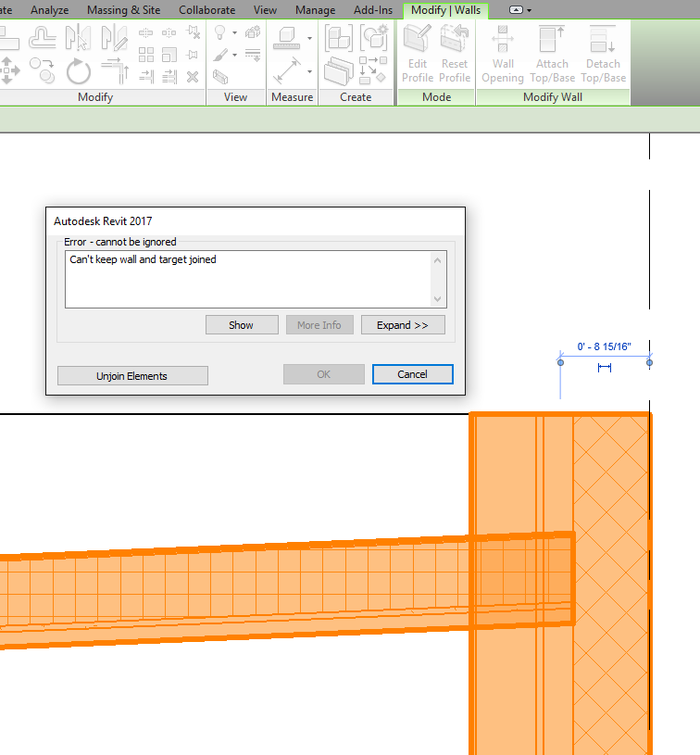Screen dimensions: 700x755
Task: Click Hide in View lightbulb
Action: [x=220, y=32]
